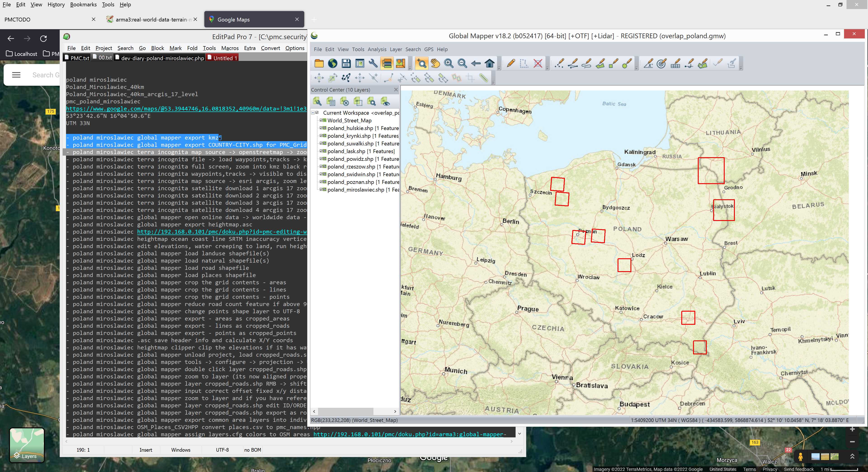Choose the create area feature pencil tool
The image size is (868, 472).
[x=600, y=63]
